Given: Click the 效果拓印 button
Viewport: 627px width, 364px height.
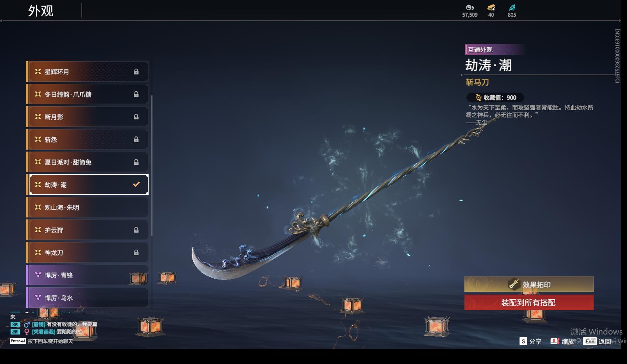Looking at the screenshot, I should [x=529, y=285].
